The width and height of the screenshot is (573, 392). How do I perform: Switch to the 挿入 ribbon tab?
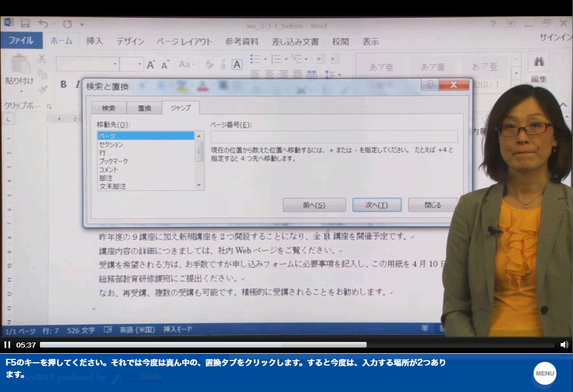pos(94,41)
